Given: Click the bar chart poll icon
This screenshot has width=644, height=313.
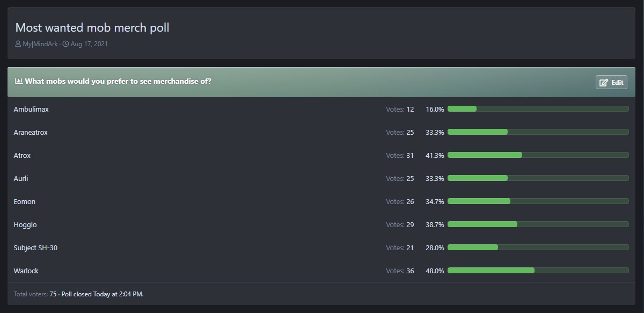Looking at the screenshot, I should point(19,82).
